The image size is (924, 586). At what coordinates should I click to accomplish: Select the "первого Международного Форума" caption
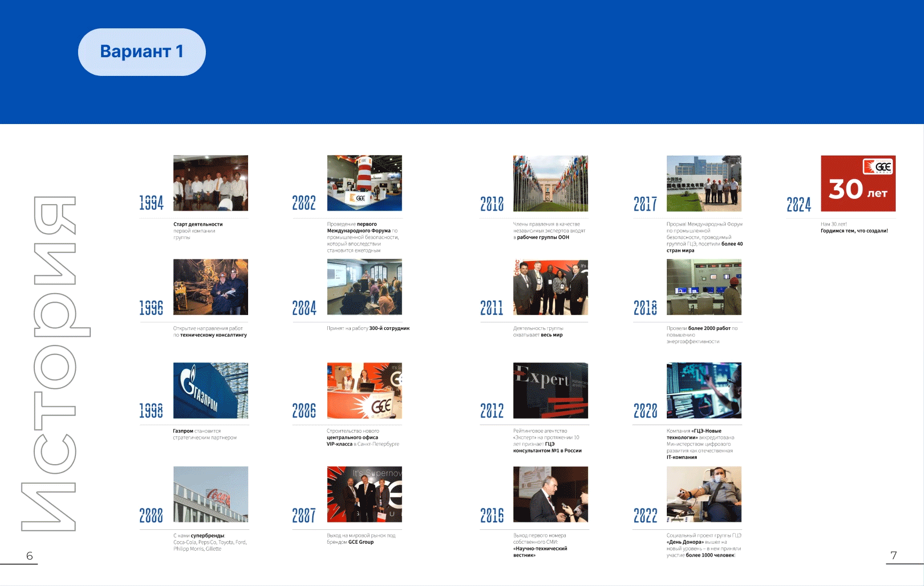coord(363,237)
